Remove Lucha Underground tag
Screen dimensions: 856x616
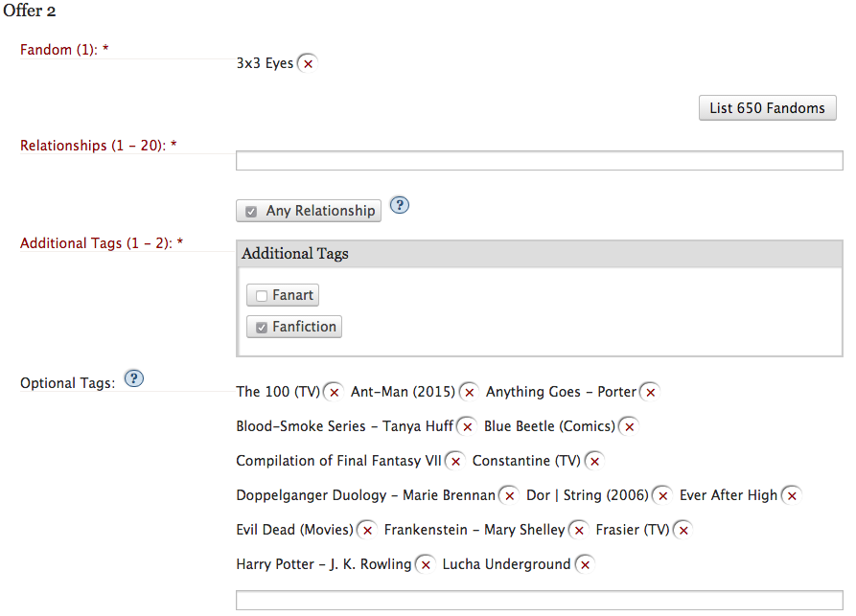[x=586, y=564]
